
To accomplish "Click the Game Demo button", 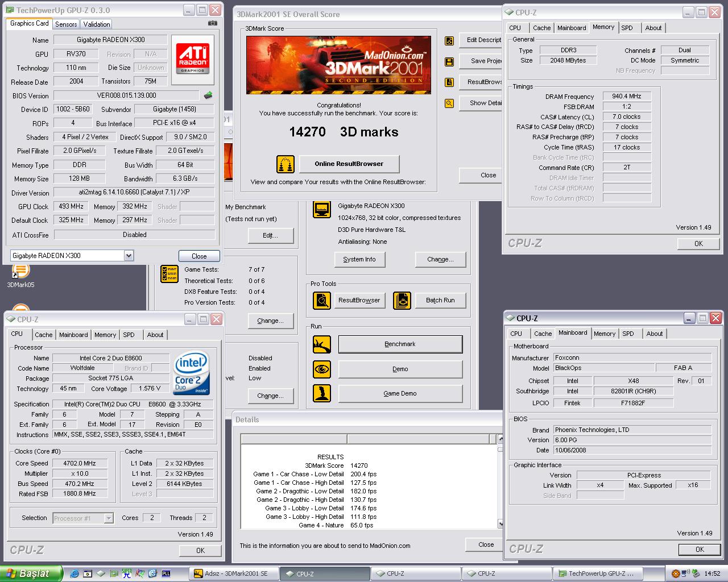I will pos(400,393).
